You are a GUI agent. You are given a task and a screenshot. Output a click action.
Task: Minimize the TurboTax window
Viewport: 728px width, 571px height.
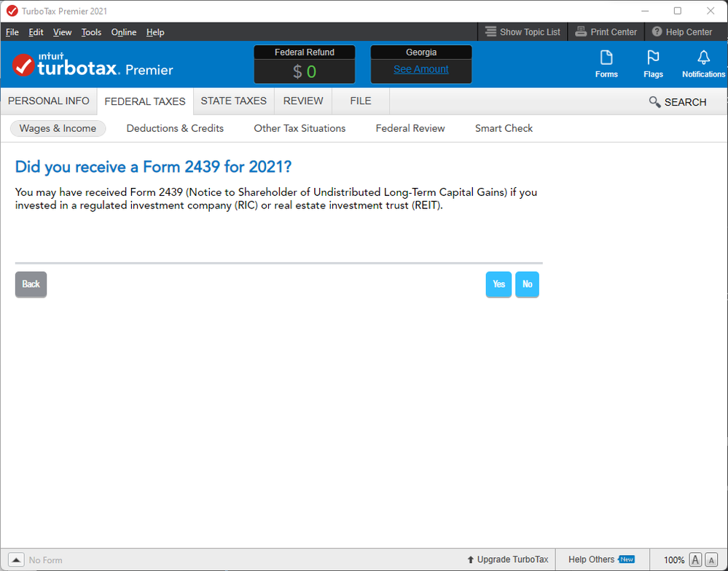click(646, 11)
